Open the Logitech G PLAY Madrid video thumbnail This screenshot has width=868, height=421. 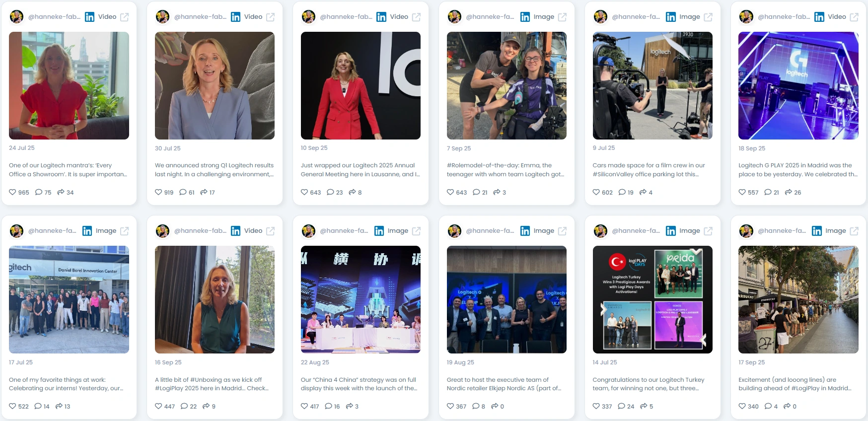click(x=798, y=85)
